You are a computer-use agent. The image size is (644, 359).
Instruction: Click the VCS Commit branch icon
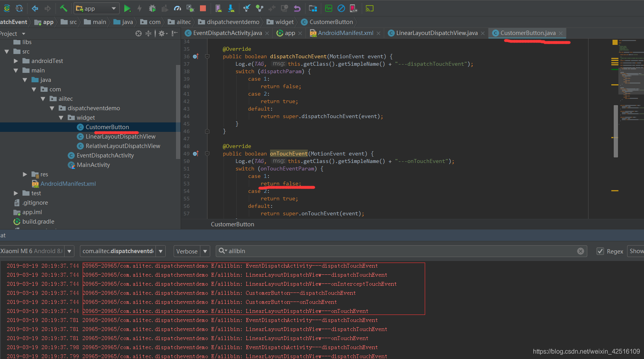[259, 8]
